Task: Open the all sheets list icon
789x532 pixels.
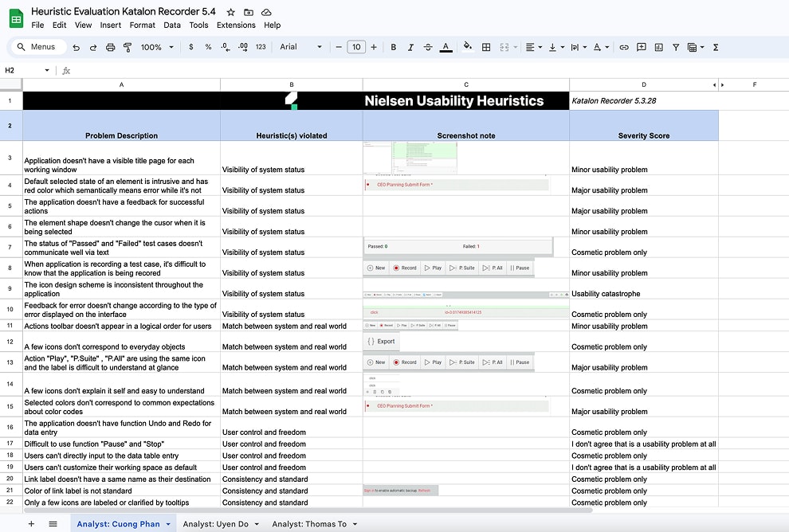Action: click(53, 524)
